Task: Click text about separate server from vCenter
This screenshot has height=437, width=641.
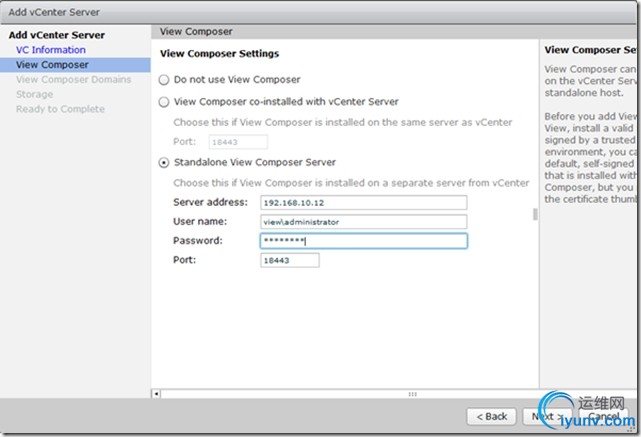Action: click(x=351, y=183)
